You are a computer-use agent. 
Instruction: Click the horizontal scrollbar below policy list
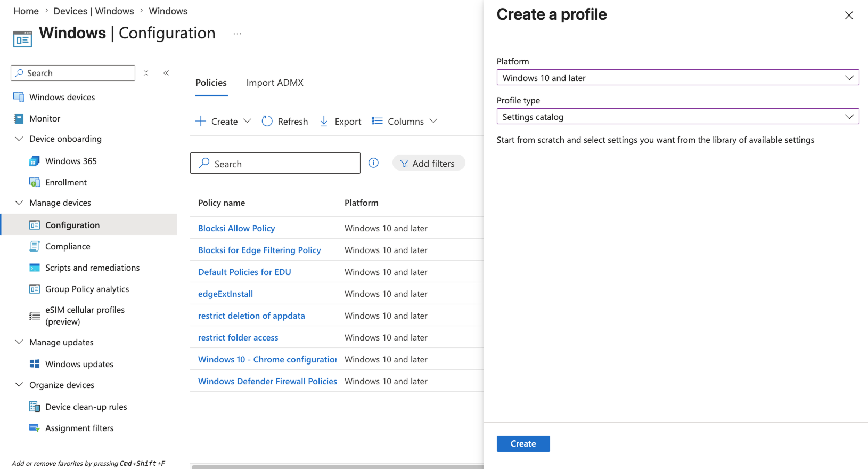pos(338,467)
